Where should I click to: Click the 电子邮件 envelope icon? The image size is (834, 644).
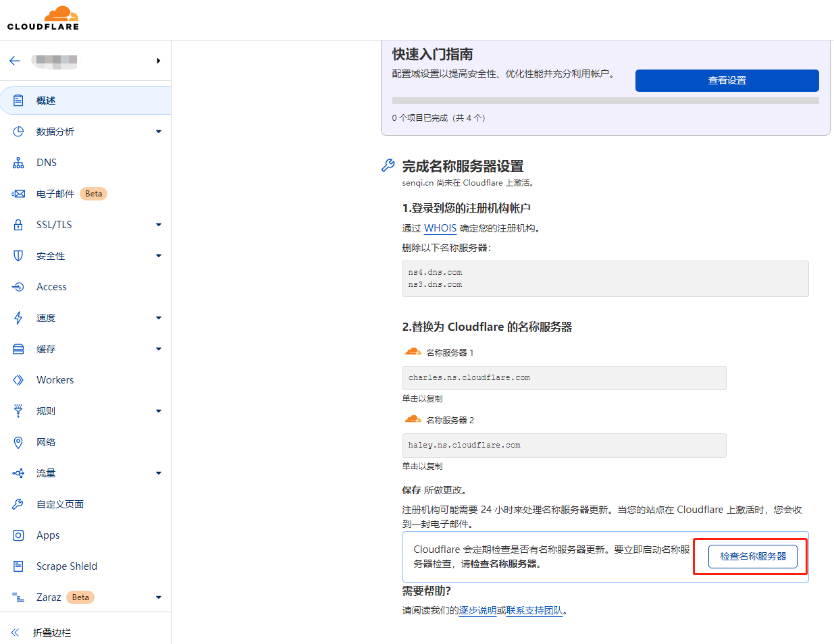click(18, 194)
